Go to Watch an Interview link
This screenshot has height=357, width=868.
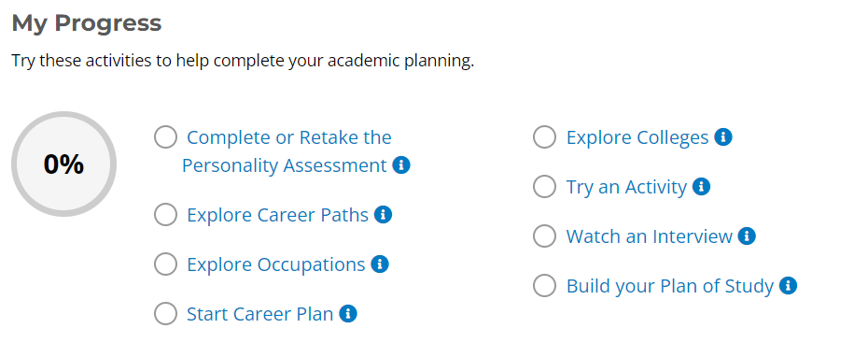pyautogui.click(x=650, y=236)
